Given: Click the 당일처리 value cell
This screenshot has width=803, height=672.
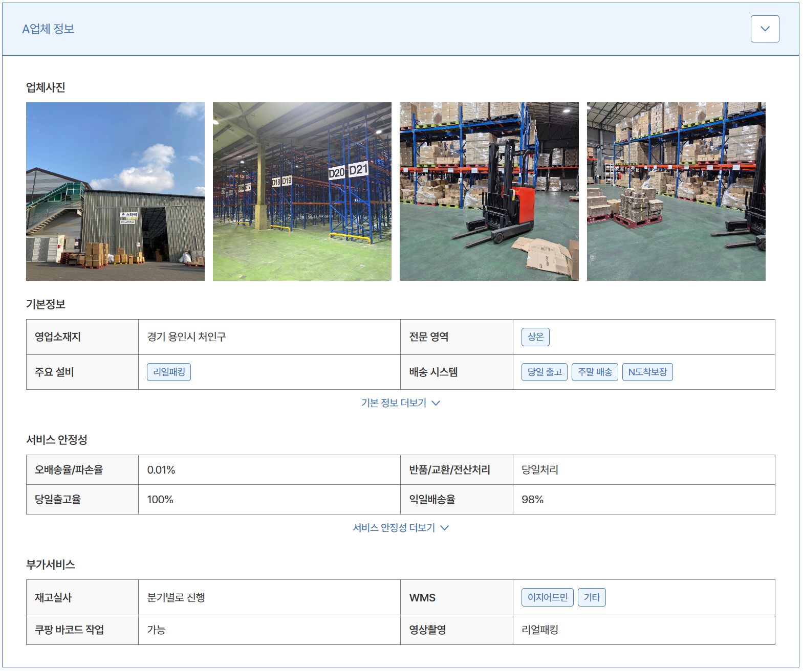Looking at the screenshot, I should click(x=644, y=470).
